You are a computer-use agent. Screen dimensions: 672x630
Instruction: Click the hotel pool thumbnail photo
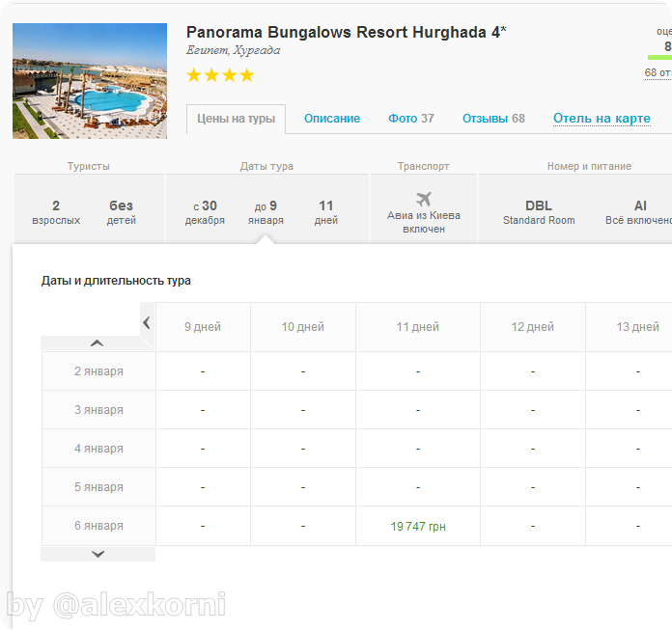pyautogui.click(x=90, y=81)
